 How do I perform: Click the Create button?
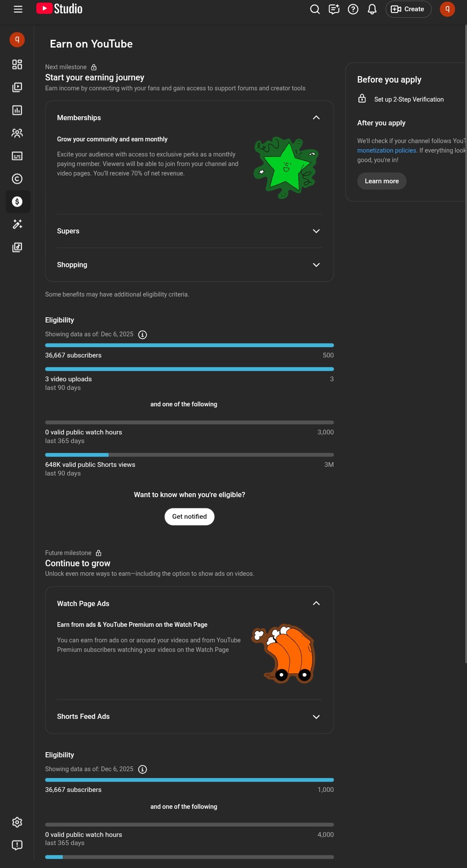[408, 9]
